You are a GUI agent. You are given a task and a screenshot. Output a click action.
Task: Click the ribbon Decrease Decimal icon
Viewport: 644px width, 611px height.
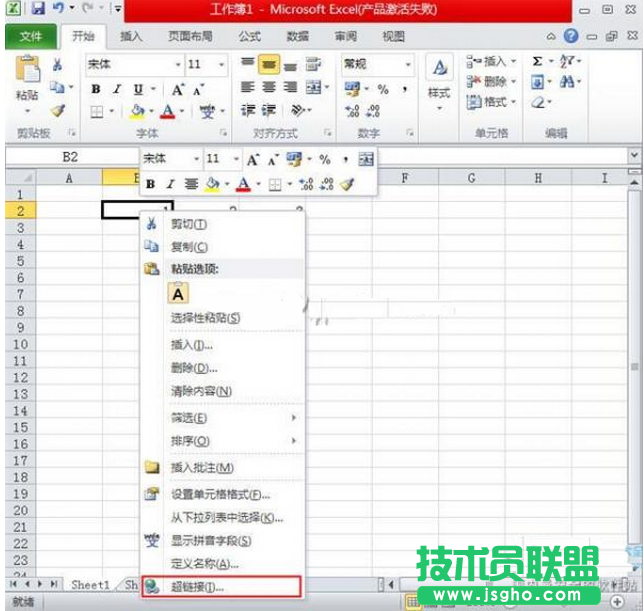373,111
